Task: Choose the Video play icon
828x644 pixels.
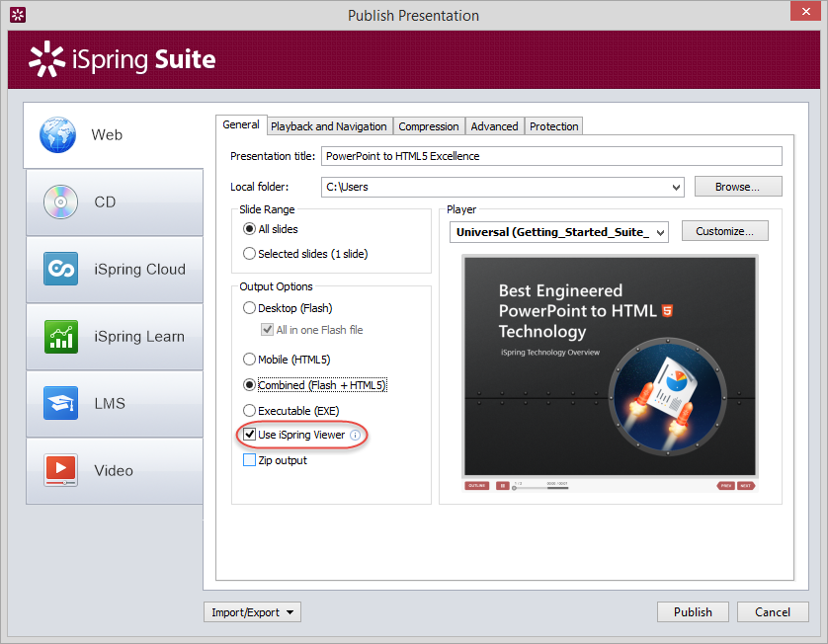Action: pos(60,470)
